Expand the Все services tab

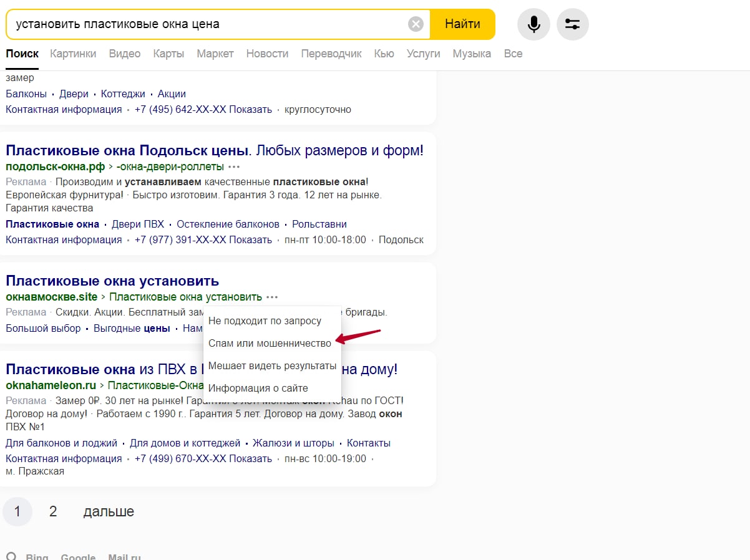coord(513,54)
